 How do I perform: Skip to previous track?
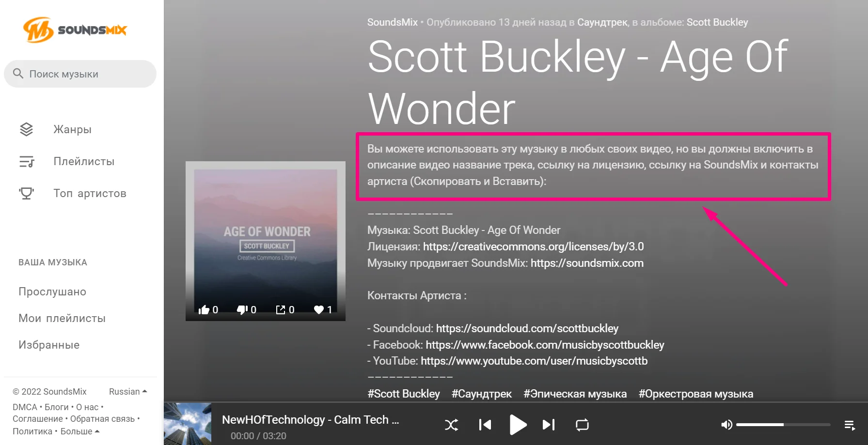[x=485, y=425]
